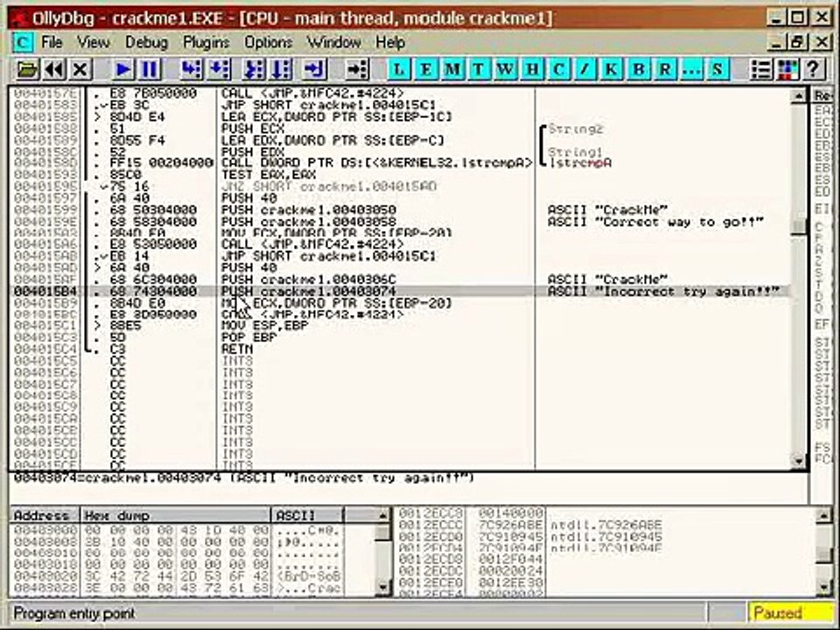Screen dimensions: 840x630
Task: Click the Step into toolbar icon
Action: [192, 69]
